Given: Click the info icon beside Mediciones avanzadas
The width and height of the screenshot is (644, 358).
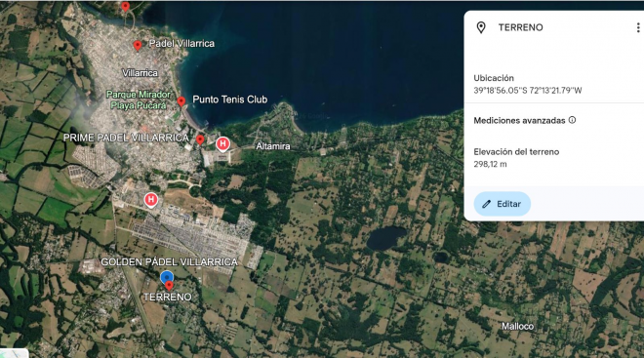Looking at the screenshot, I should click(572, 120).
